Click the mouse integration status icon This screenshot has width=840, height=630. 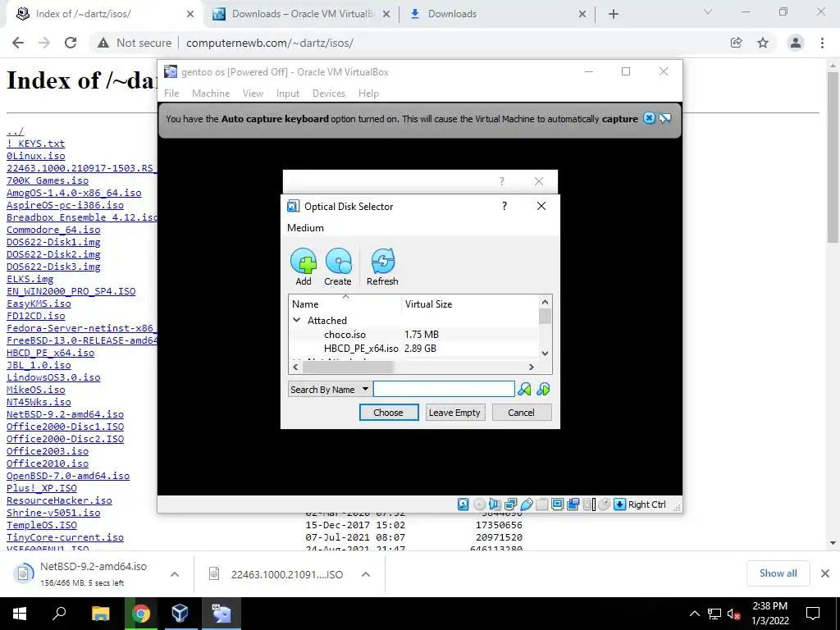[x=605, y=504]
